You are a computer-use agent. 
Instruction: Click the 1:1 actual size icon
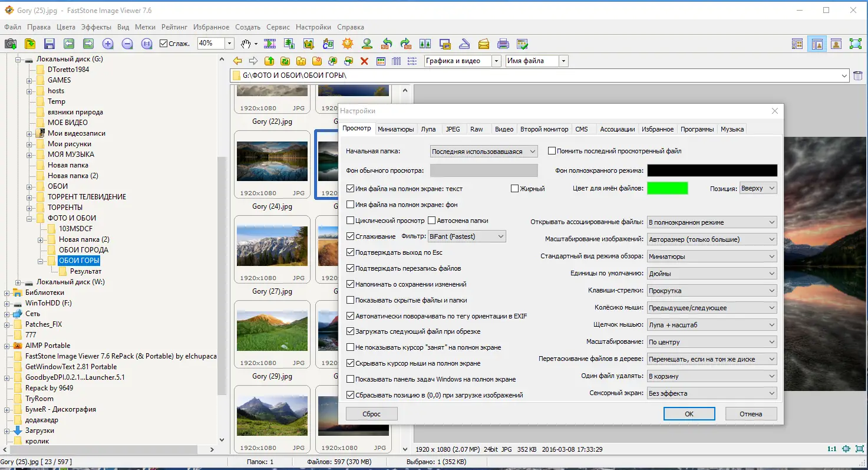tap(147, 43)
